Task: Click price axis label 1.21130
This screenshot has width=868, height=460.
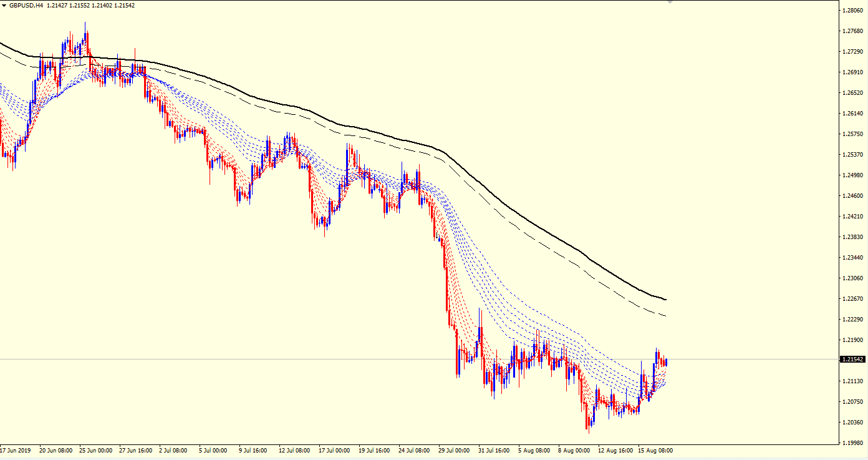Action: (x=852, y=381)
